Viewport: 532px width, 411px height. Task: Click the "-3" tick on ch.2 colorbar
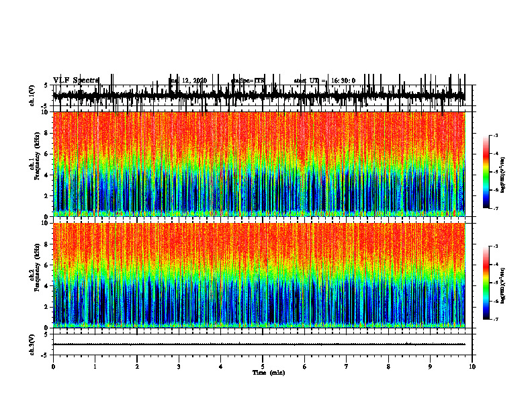[x=495, y=246]
